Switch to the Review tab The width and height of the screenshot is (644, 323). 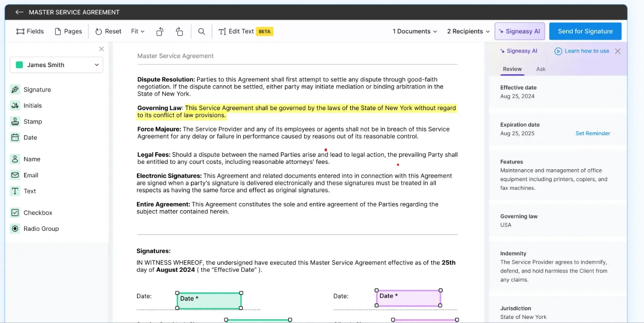tap(512, 69)
